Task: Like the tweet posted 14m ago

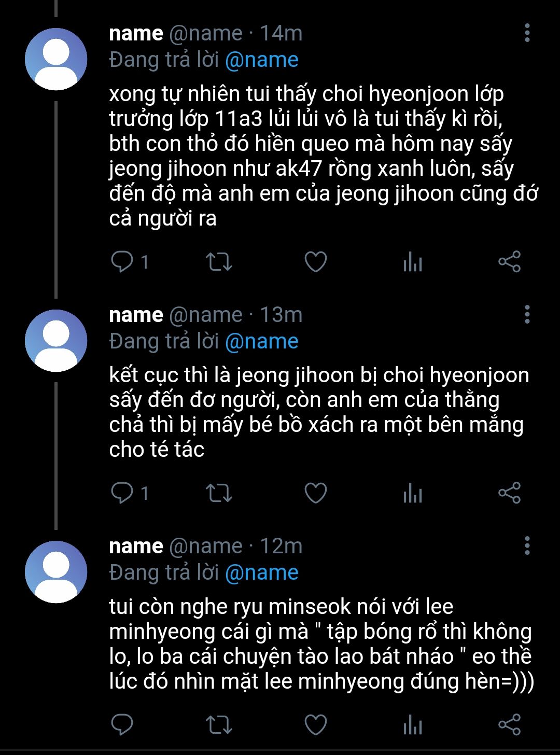Action: coord(315,262)
